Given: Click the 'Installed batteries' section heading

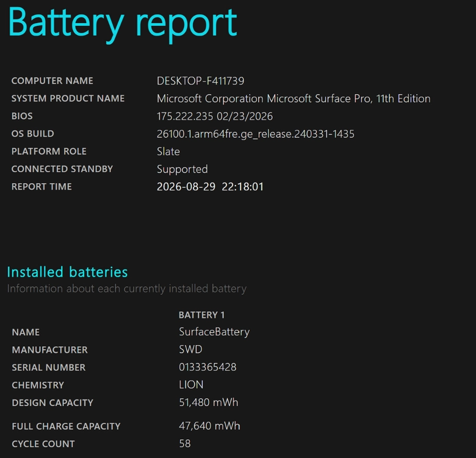Looking at the screenshot, I should [x=67, y=272].
